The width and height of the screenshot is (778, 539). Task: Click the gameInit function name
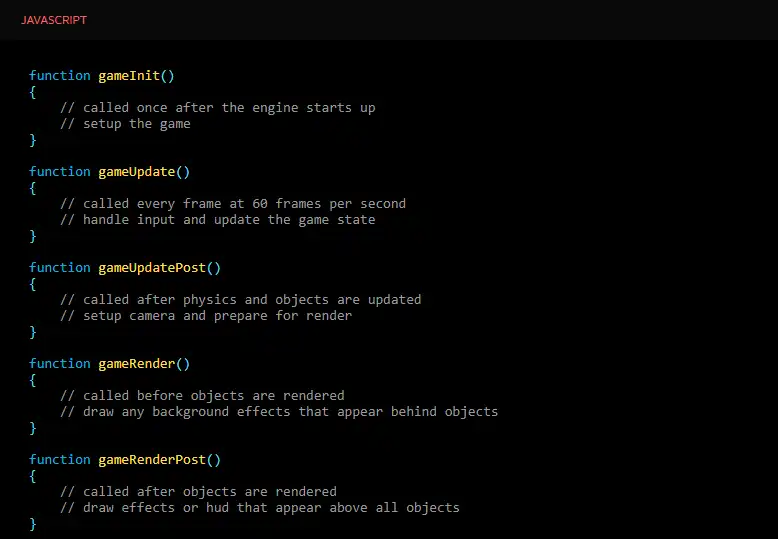coord(129,75)
